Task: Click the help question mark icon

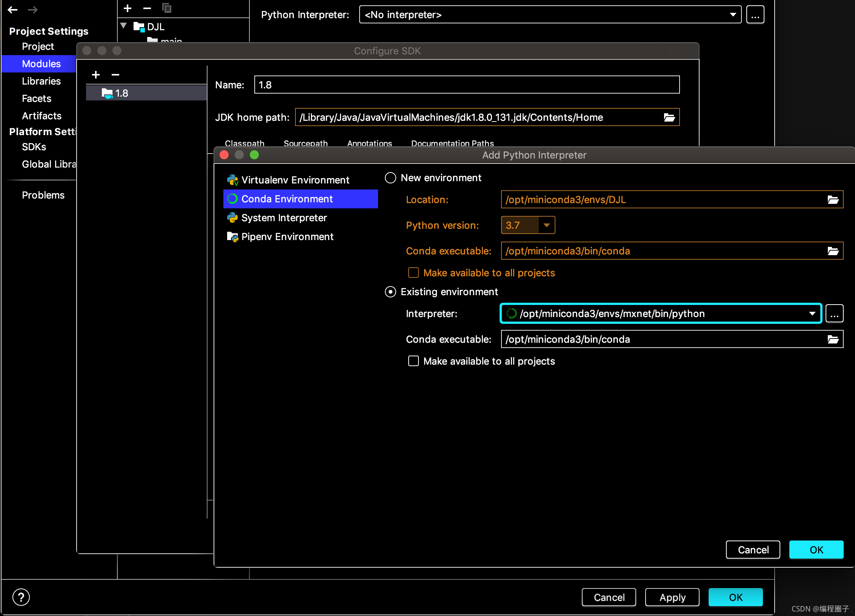Action: (x=21, y=597)
